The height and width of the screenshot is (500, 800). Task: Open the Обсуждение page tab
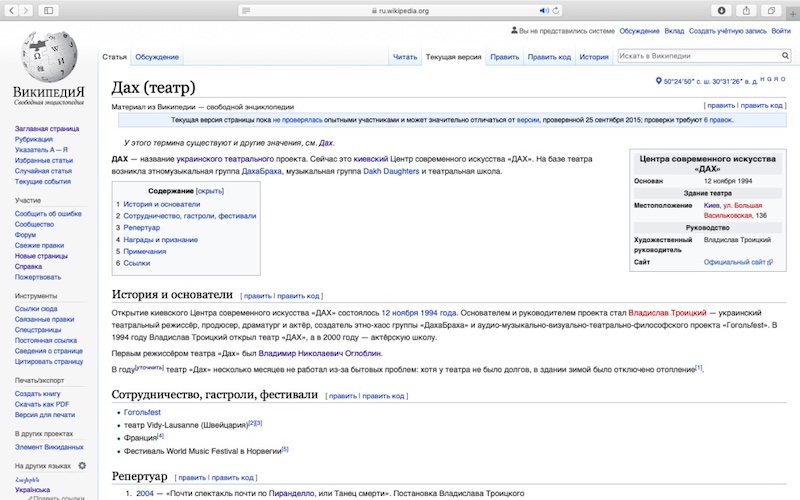[x=157, y=57]
